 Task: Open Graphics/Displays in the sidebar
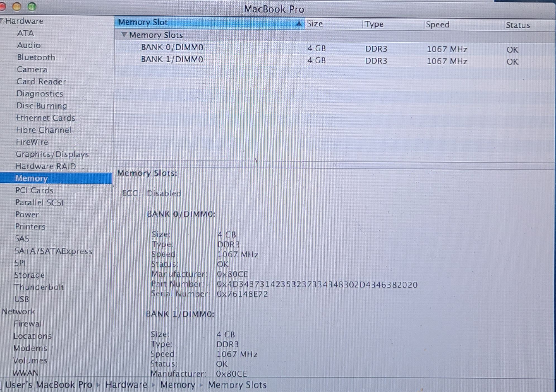52,154
